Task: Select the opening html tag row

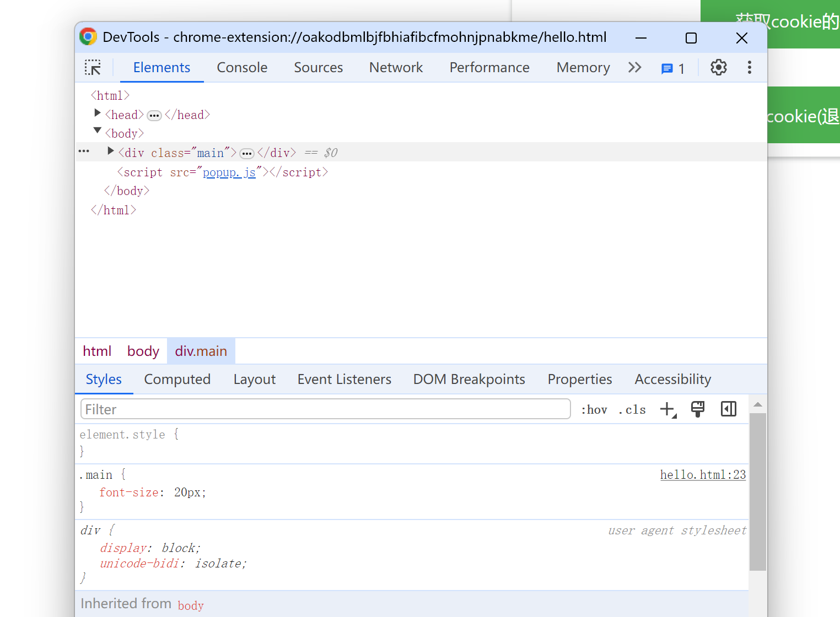Action: pyautogui.click(x=110, y=96)
